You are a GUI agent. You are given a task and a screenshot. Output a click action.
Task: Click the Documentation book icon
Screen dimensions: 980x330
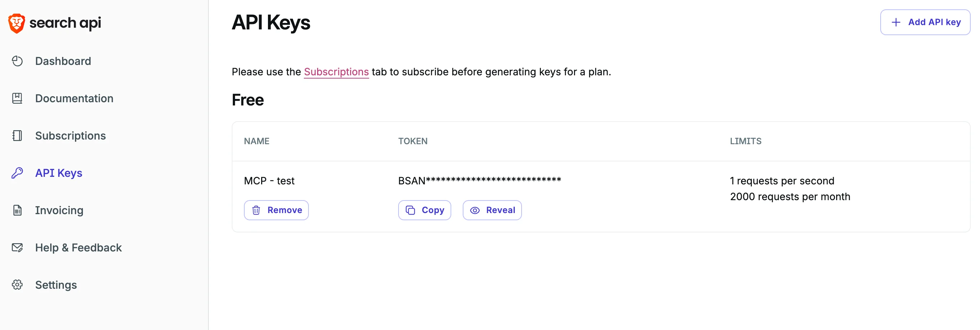[17, 98]
